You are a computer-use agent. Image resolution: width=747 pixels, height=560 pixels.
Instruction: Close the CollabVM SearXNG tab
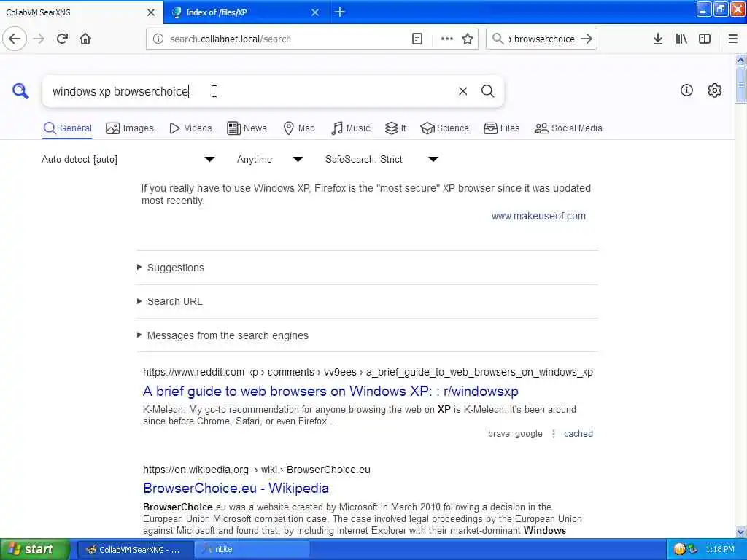click(x=150, y=12)
